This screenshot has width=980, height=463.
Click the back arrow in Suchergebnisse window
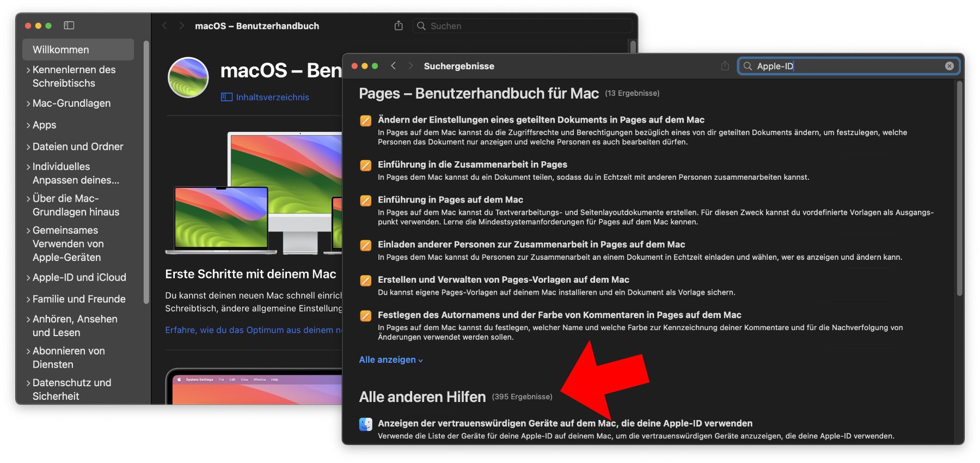(393, 66)
